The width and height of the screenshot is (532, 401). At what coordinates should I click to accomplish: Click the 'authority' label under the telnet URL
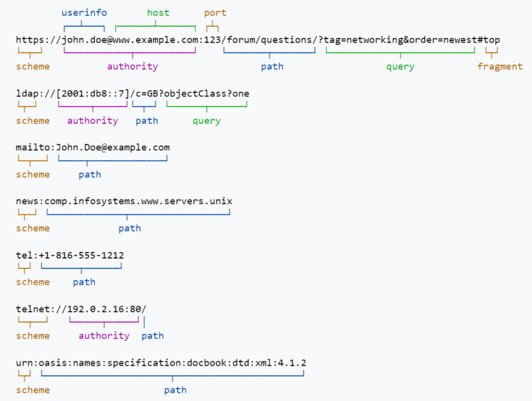tap(104, 336)
